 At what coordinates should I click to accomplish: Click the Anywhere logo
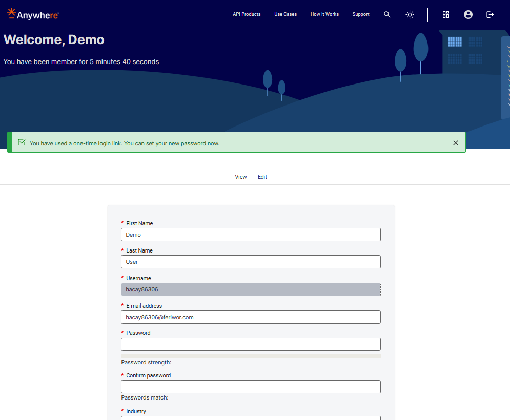point(33,14)
